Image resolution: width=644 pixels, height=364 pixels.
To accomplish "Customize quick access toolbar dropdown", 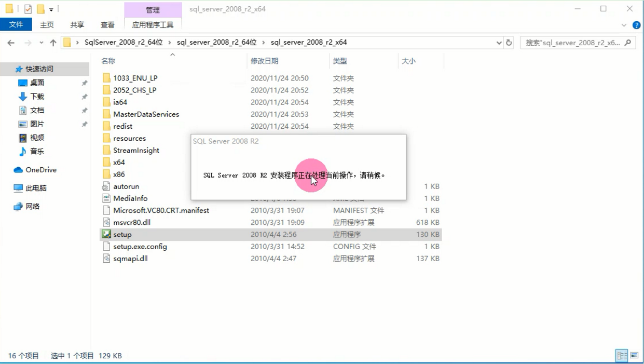I will 51,9.
